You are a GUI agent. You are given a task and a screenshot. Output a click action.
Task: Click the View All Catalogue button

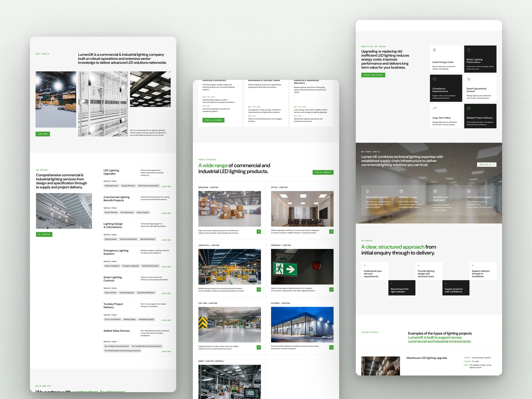point(213,120)
